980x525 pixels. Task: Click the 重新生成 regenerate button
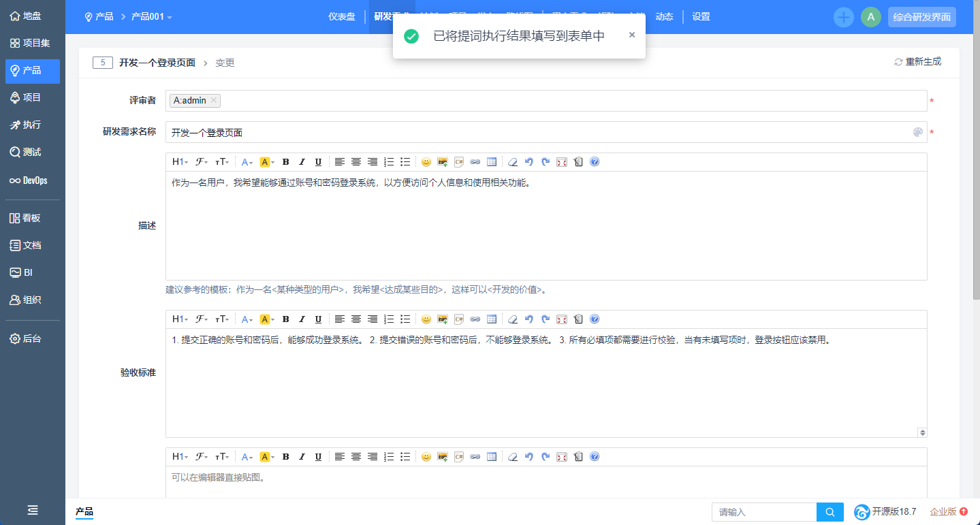coord(918,62)
